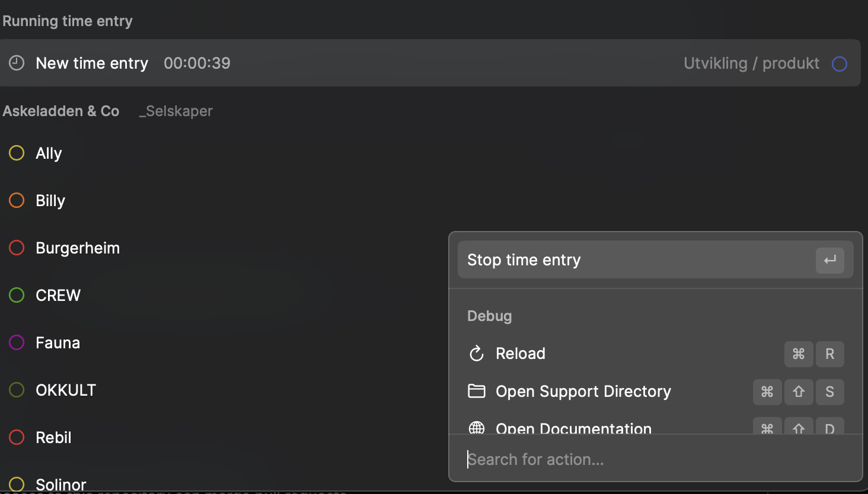Click the circular Reload arrow icon
Viewport: 868px width, 494px height.
pyautogui.click(x=477, y=354)
